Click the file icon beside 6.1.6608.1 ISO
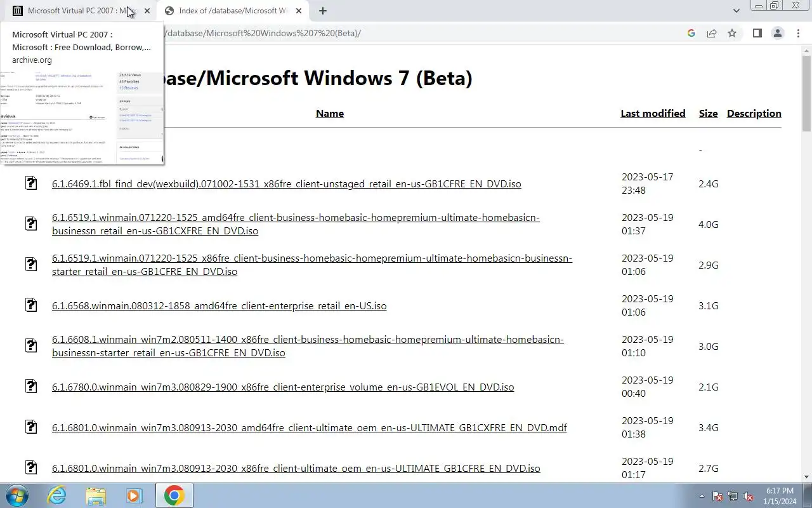The width and height of the screenshot is (812, 508). 31,345
